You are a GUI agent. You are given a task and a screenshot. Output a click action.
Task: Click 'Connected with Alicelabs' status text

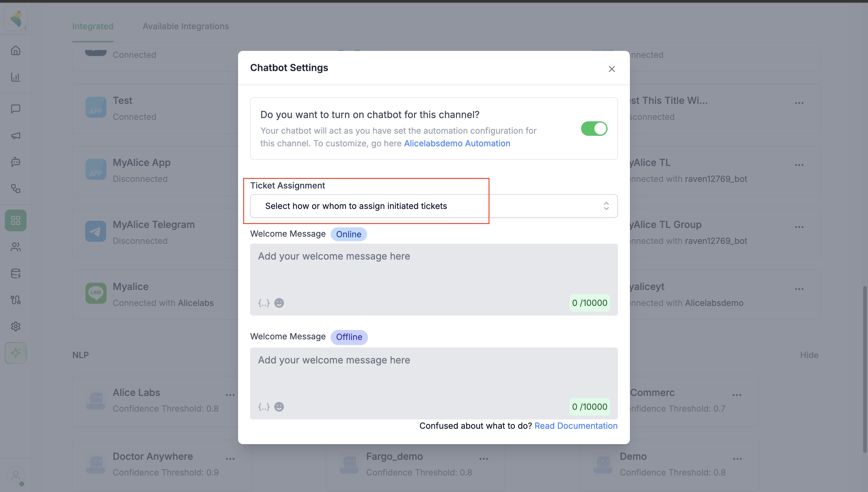coord(163,303)
